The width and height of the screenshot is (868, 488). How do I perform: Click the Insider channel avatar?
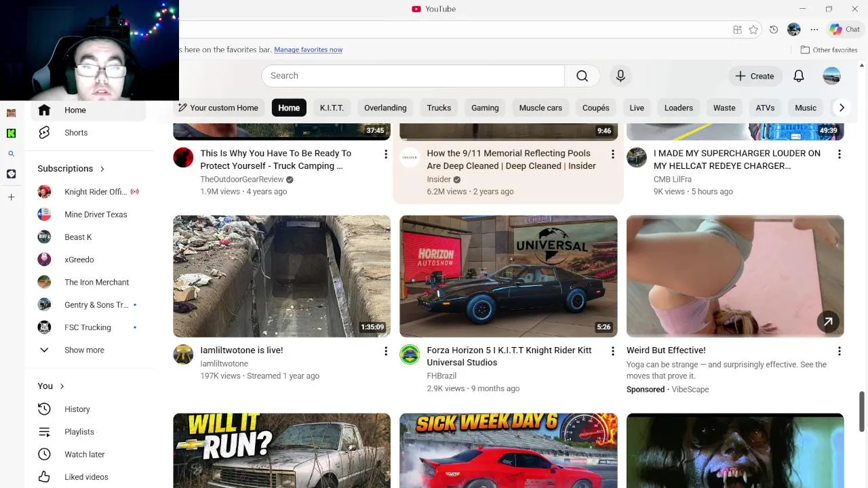[410, 157]
